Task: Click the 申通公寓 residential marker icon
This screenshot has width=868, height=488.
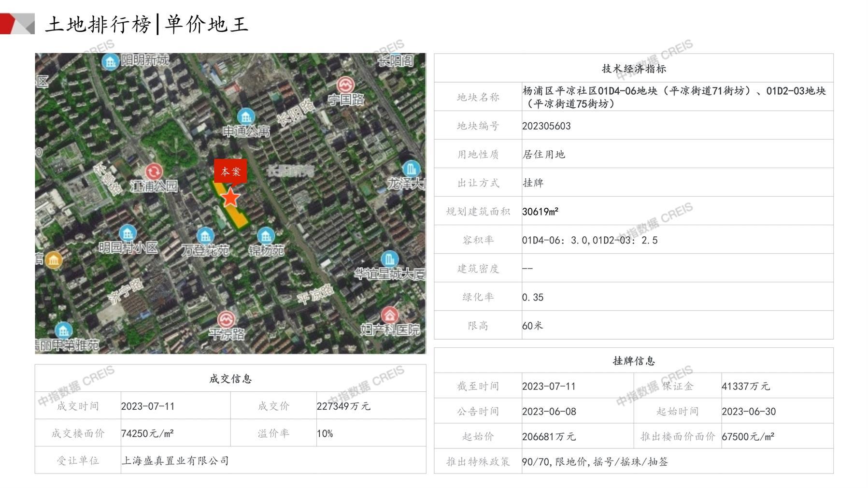Action: [246, 116]
